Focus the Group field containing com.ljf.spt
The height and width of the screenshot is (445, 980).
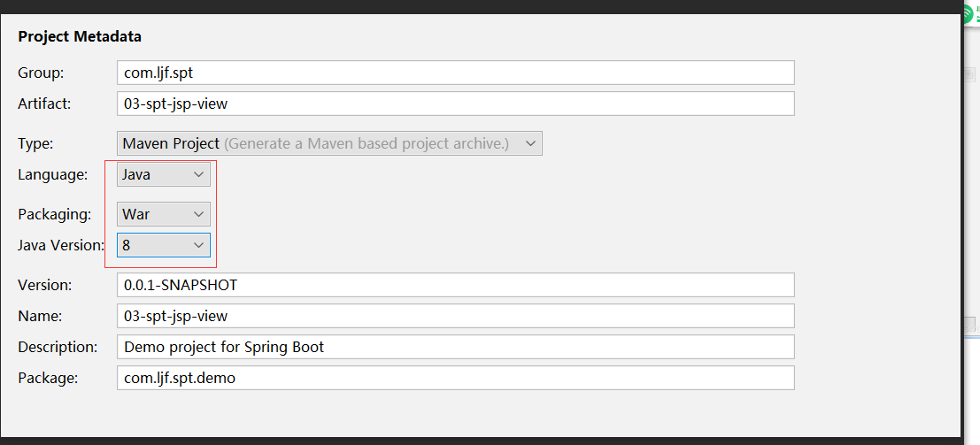click(x=456, y=73)
